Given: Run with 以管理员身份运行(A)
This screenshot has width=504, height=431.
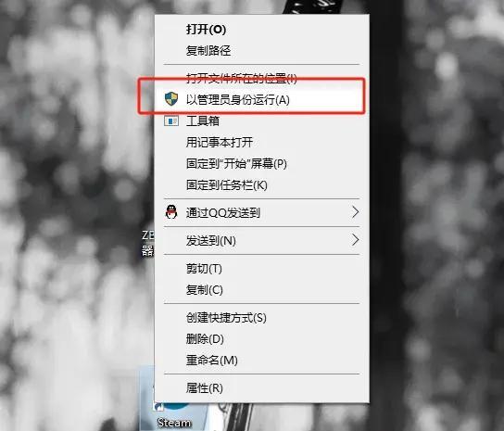Looking at the screenshot, I should click(x=261, y=99).
